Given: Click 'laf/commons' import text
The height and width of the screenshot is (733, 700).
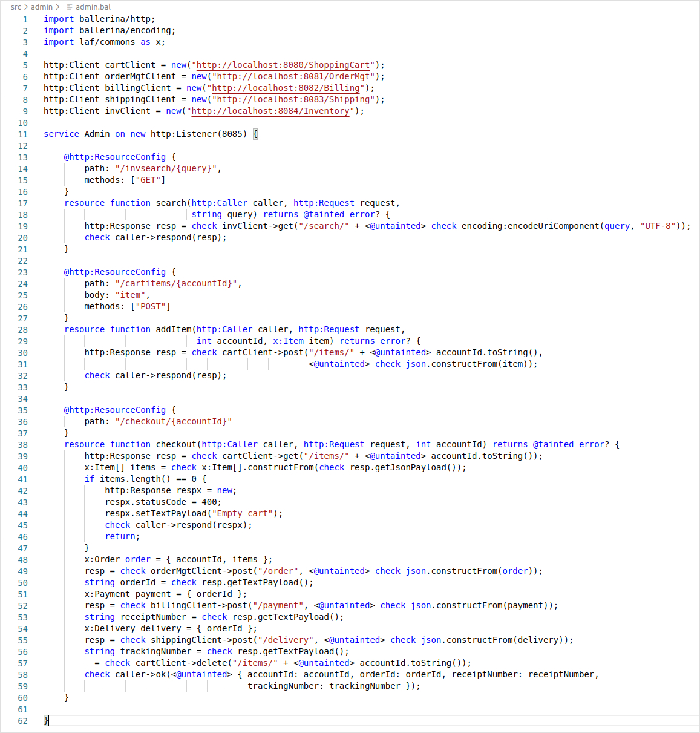Looking at the screenshot, I should tap(107, 42).
